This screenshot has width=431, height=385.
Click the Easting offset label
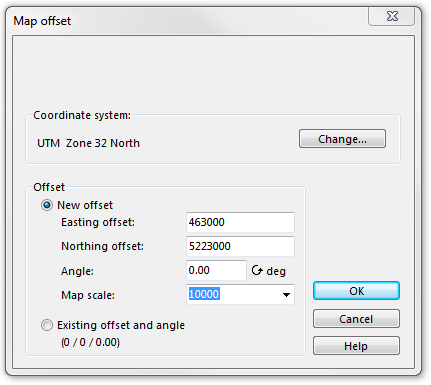pos(98,222)
